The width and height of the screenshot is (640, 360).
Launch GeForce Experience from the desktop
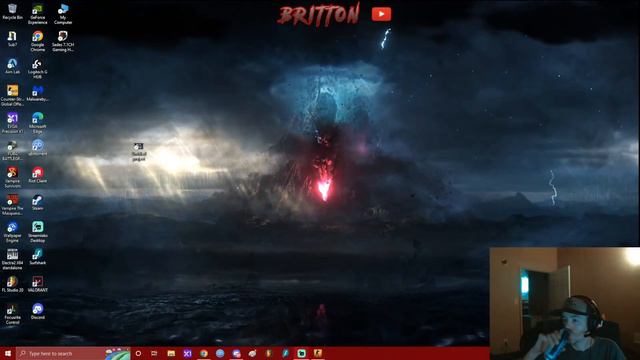coord(38,14)
